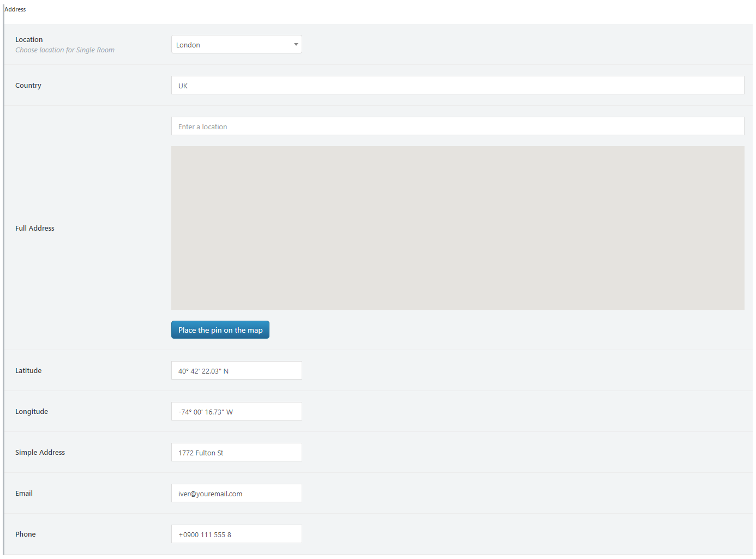Click the Full Address label
The width and height of the screenshot is (756, 559).
tap(35, 228)
